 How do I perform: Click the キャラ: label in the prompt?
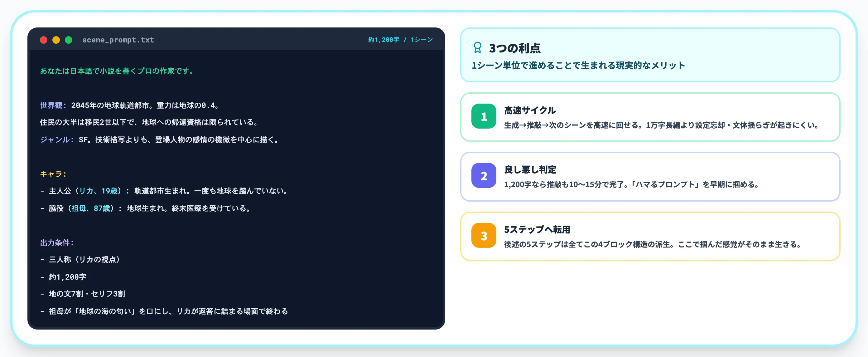pos(53,174)
